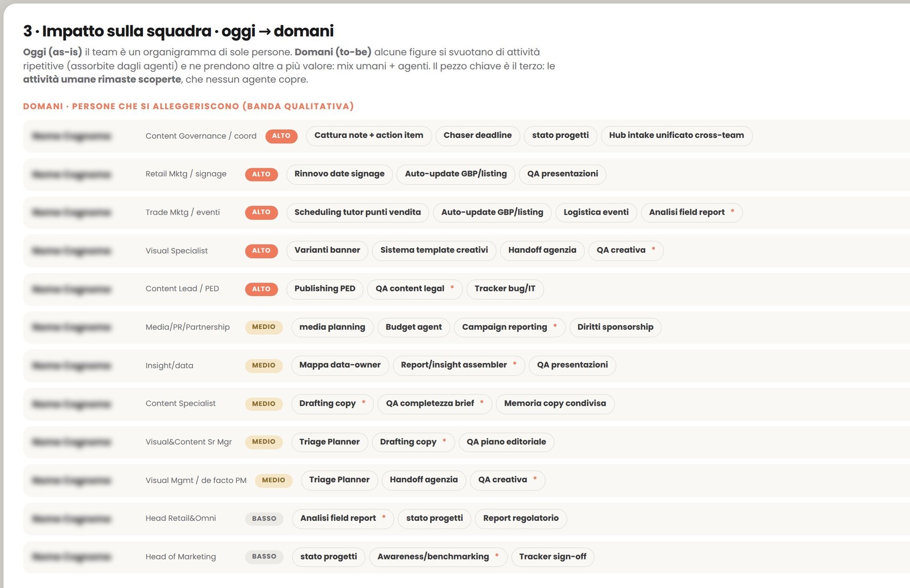910x588 pixels.
Task: Click 'Hub intake unificato cross-team' chip
Action: click(x=676, y=136)
